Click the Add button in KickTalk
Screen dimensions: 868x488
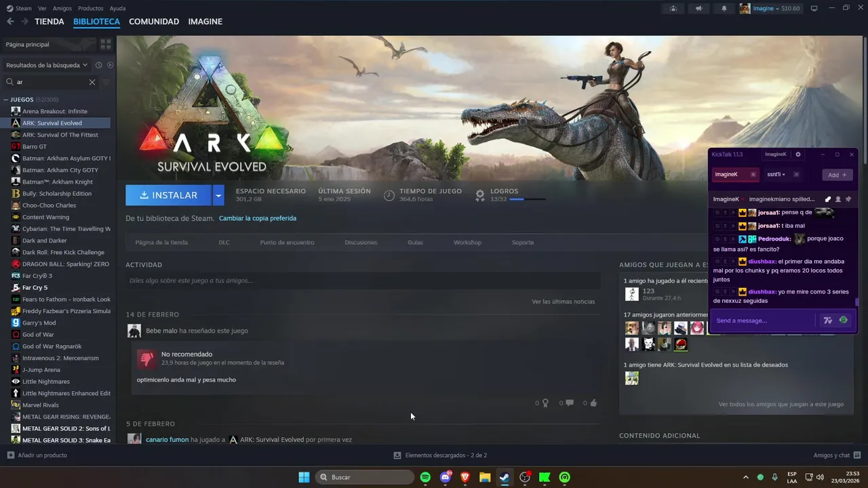837,175
